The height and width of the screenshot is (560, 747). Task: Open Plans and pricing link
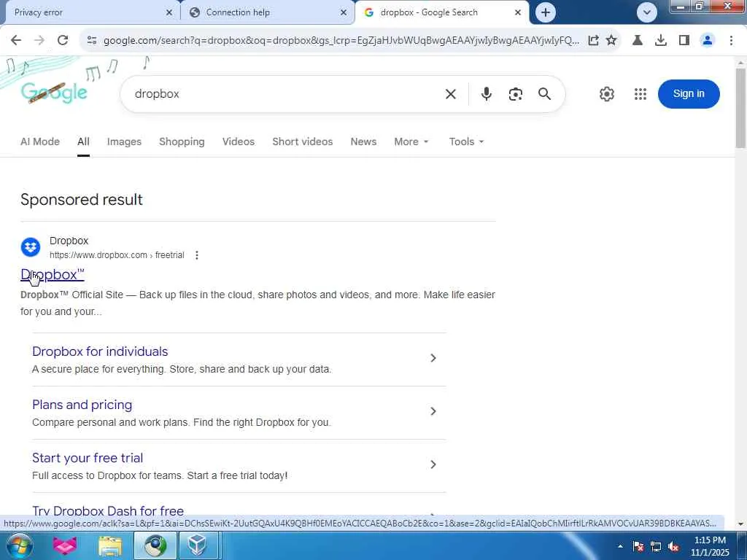click(82, 405)
